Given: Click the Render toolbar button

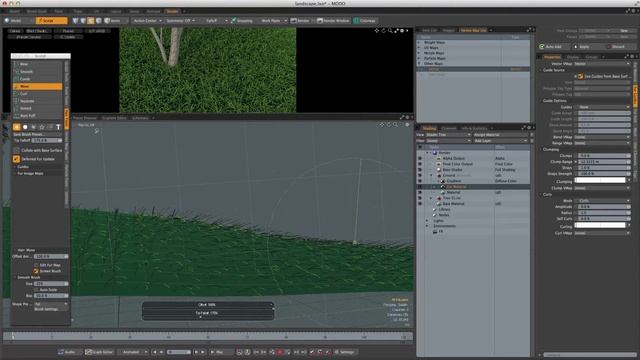Looking at the screenshot, I should click(x=300, y=20).
